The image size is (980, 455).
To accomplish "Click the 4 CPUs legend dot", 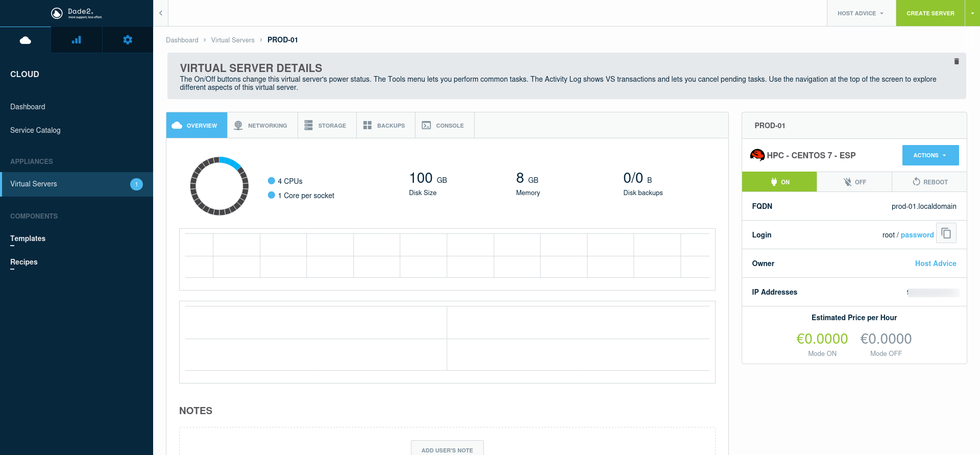I will pos(272,181).
